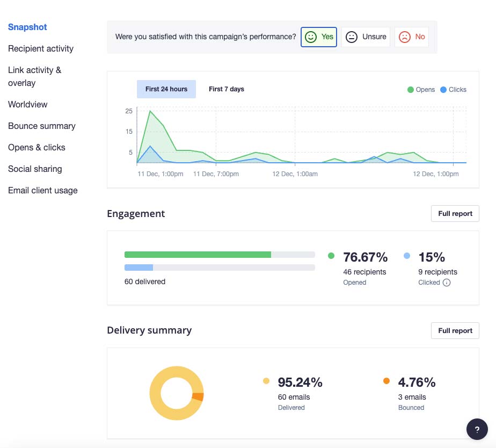Click the orange Bounced legend dot
Screen dimensions: 496x448
(x=386, y=381)
